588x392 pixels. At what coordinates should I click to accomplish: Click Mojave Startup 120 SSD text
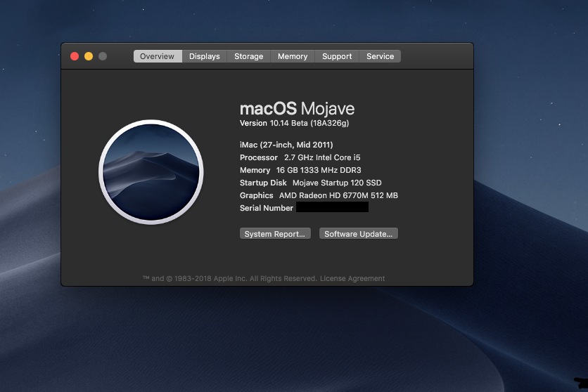coord(337,183)
